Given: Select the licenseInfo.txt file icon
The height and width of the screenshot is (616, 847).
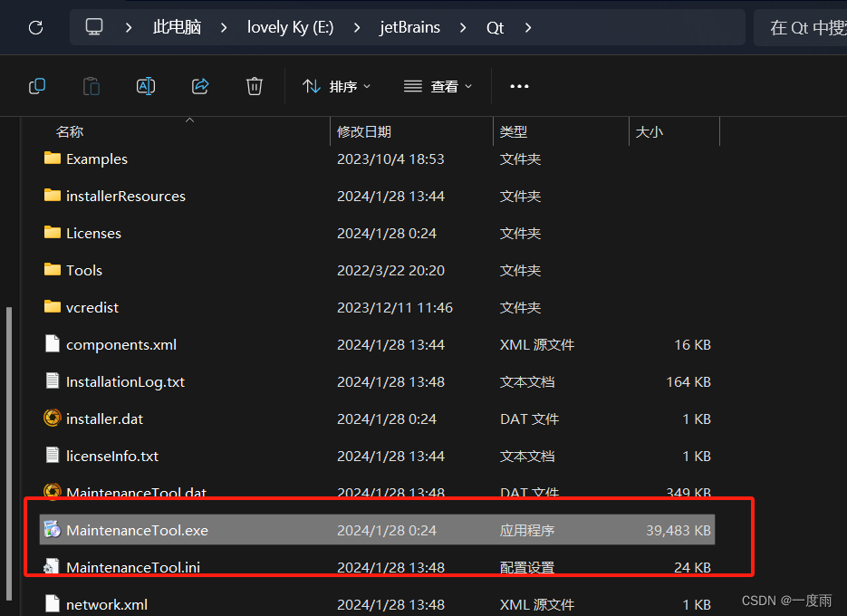Looking at the screenshot, I should (x=53, y=455).
